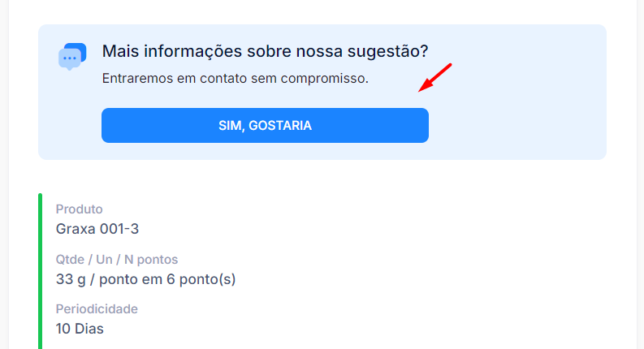This screenshot has width=644, height=349.
Task: Click the red arrow annotation
Action: 435,78
